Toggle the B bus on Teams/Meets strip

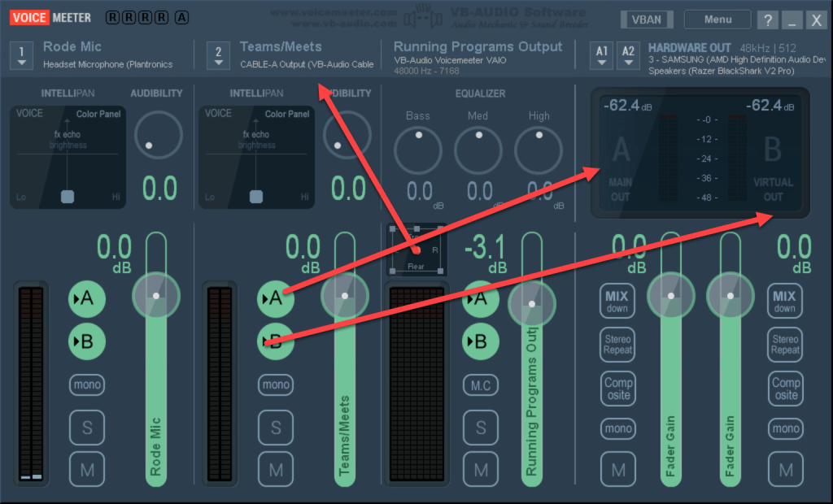pos(275,341)
